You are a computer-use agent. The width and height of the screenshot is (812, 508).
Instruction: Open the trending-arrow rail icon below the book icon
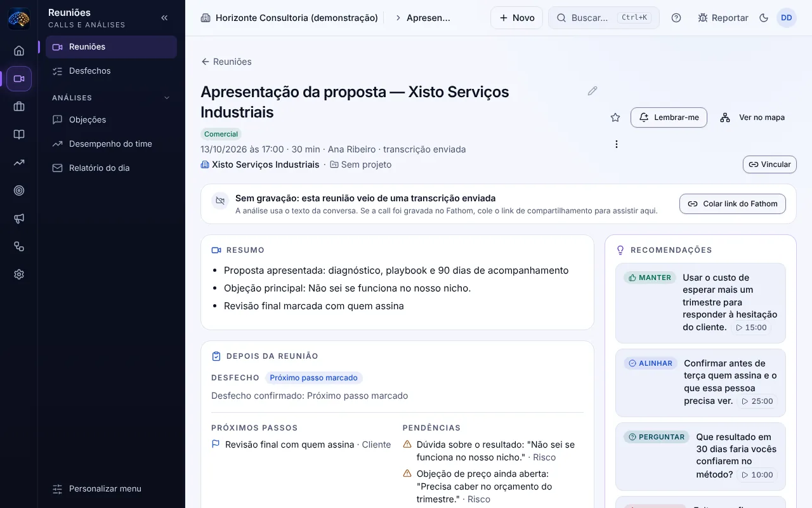[x=19, y=163]
